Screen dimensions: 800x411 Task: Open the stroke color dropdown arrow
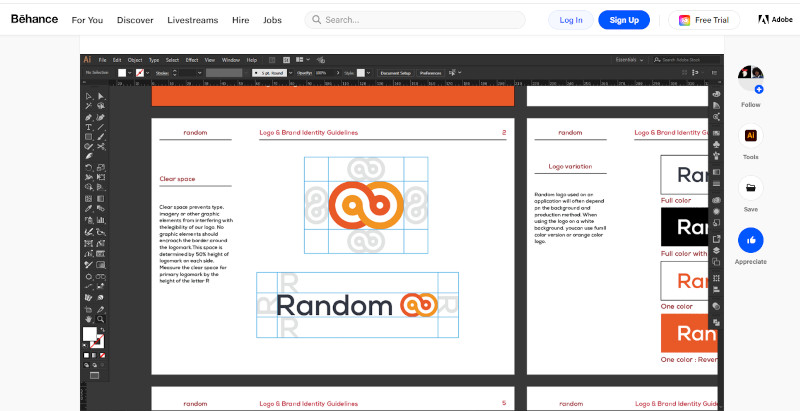tap(147, 73)
